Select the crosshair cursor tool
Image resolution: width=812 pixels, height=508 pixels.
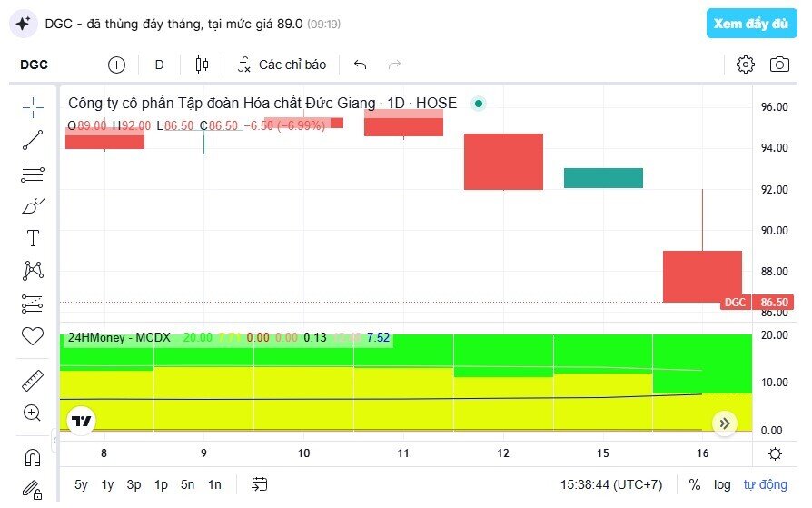33,107
